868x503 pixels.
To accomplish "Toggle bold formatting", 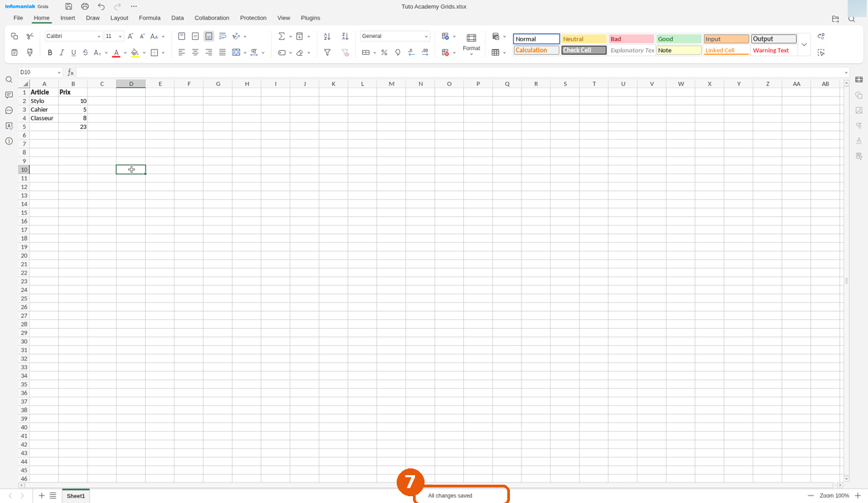I will click(x=50, y=52).
